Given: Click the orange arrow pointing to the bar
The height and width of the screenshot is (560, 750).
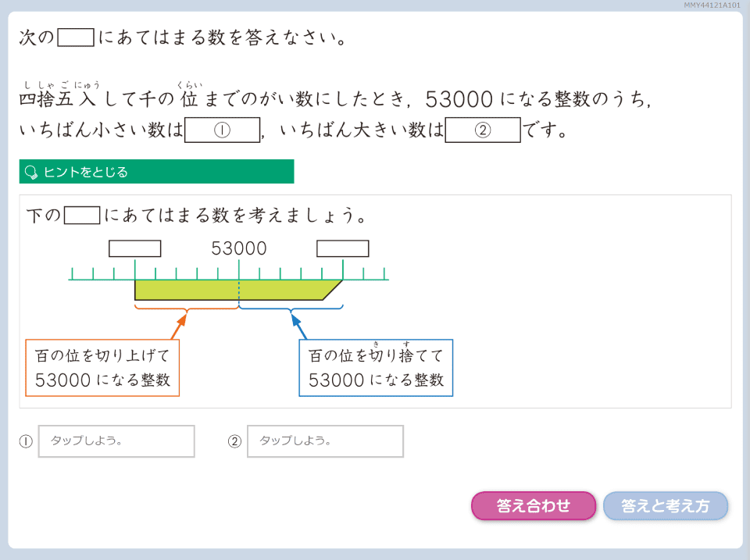Looking at the screenshot, I should pyautogui.click(x=179, y=325).
